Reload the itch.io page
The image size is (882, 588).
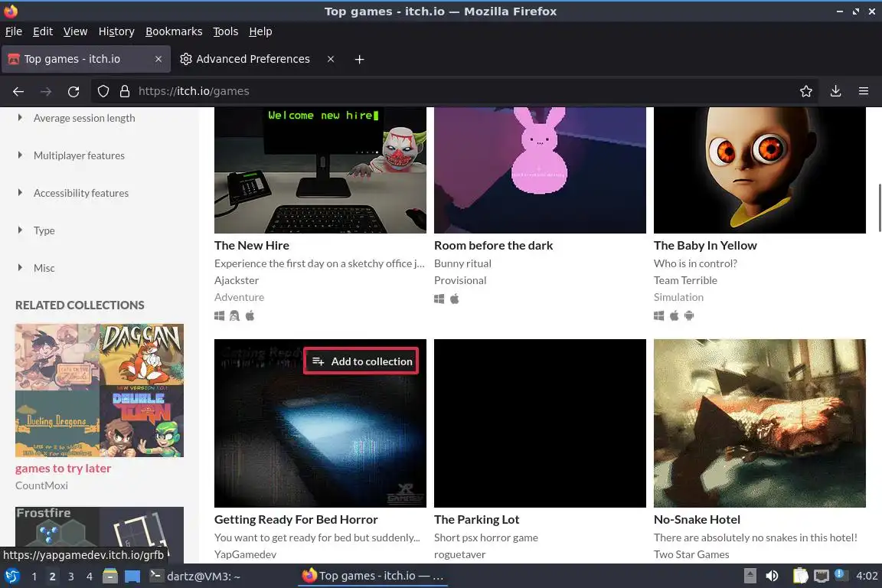(x=73, y=91)
